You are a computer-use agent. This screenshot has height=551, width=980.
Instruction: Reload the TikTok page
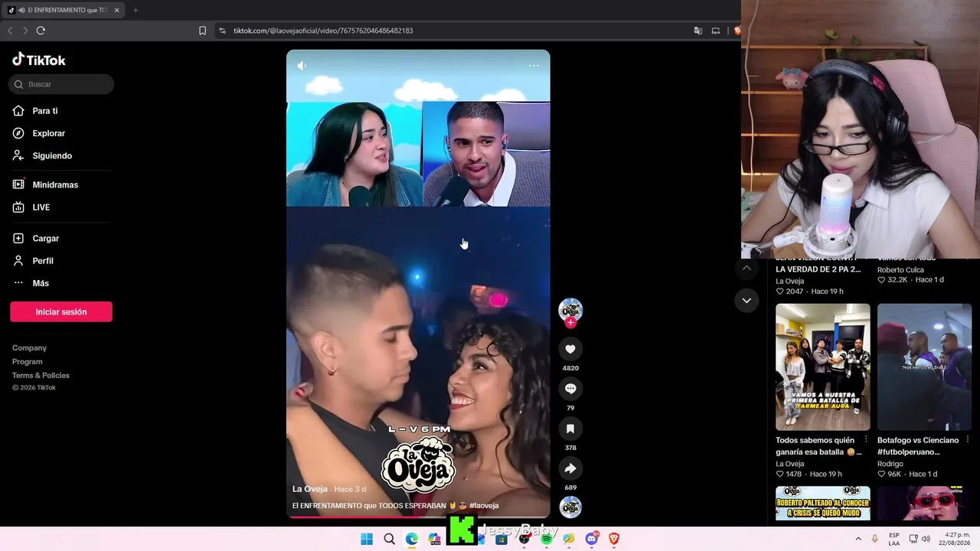point(41,31)
